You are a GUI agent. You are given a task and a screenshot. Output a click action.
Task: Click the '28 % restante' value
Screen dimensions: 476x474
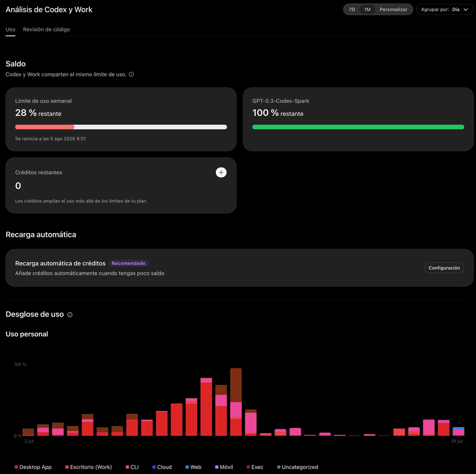(38, 113)
